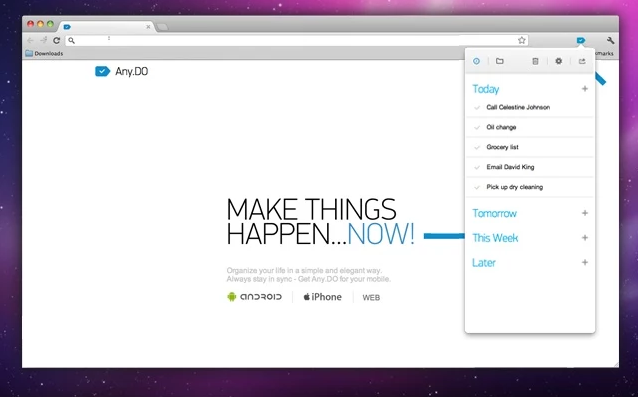Mark Oil change task as done
This screenshot has width=638, height=397.
[477, 128]
